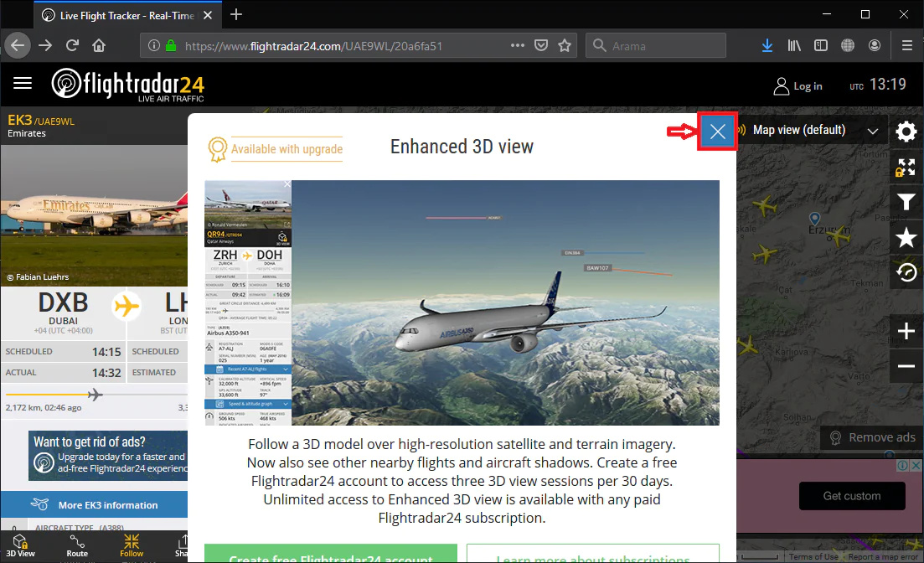Viewport: 924px width, 563px height.
Task: Zoom out the map with minus
Action: click(x=906, y=366)
